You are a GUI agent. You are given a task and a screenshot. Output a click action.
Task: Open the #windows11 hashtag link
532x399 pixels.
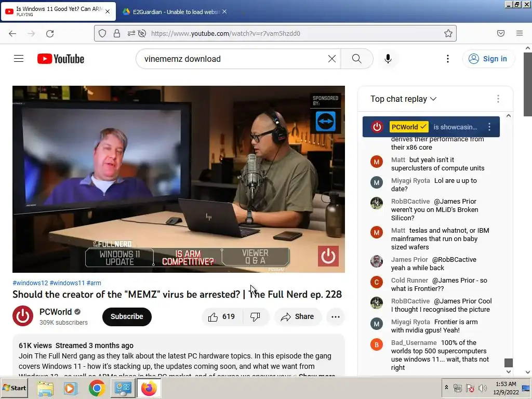(x=67, y=283)
